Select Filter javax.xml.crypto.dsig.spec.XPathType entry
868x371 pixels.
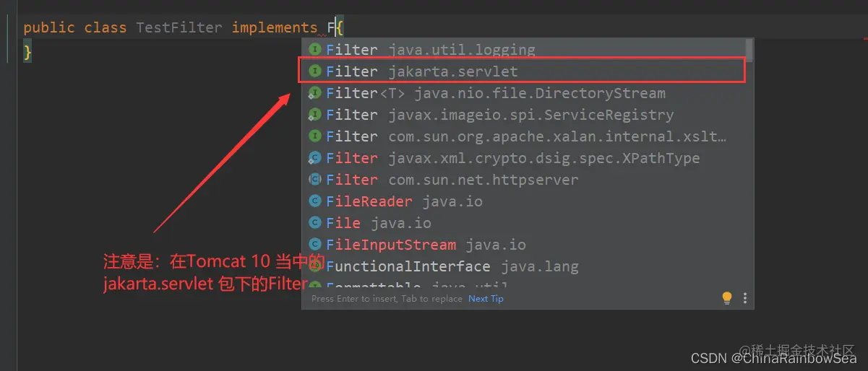[x=523, y=158]
